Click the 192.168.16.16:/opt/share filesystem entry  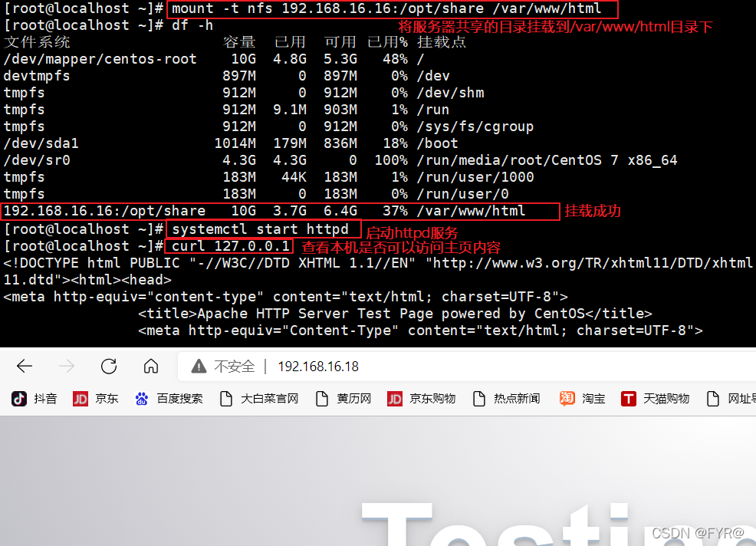coord(104,211)
